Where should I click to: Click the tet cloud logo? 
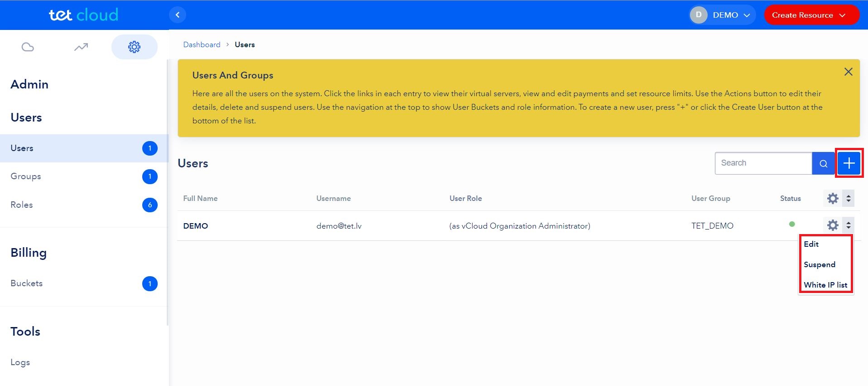(83, 15)
